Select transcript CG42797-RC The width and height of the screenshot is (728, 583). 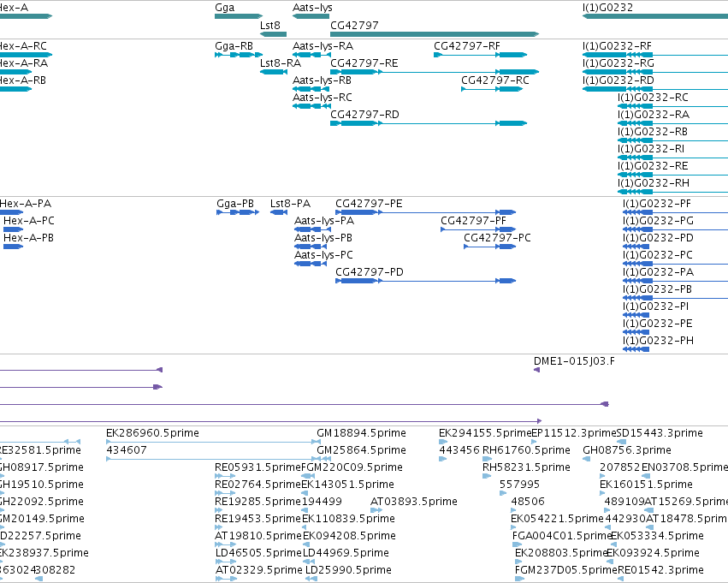tap(492, 89)
